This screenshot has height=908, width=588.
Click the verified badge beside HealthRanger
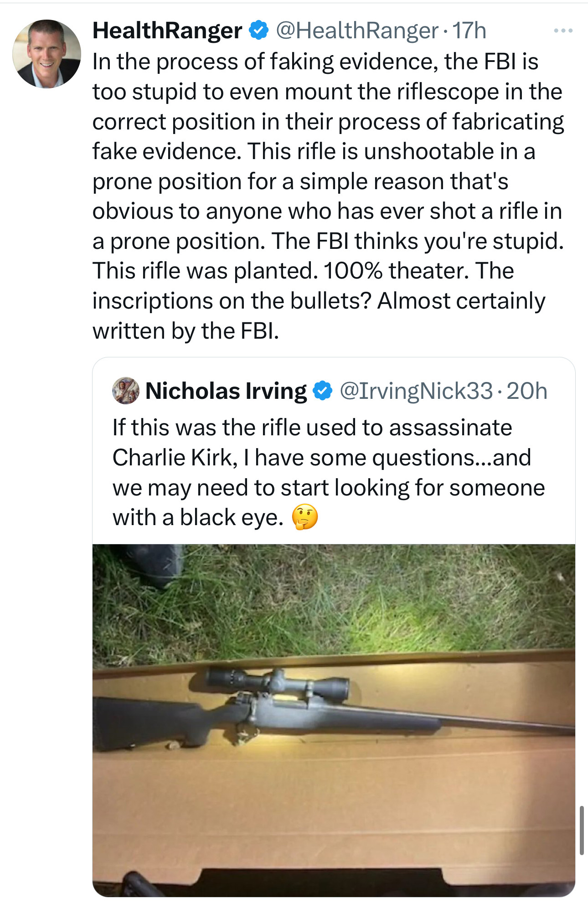pyautogui.click(x=258, y=31)
